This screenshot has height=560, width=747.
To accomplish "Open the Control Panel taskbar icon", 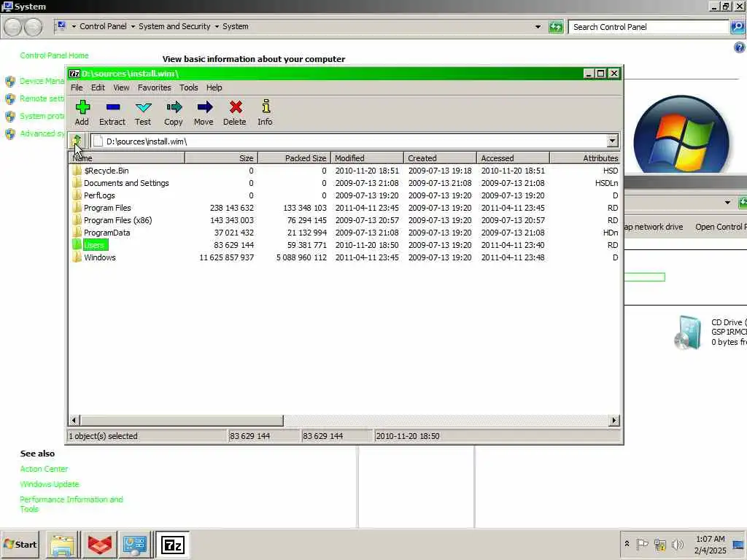I will pos(135,545).
